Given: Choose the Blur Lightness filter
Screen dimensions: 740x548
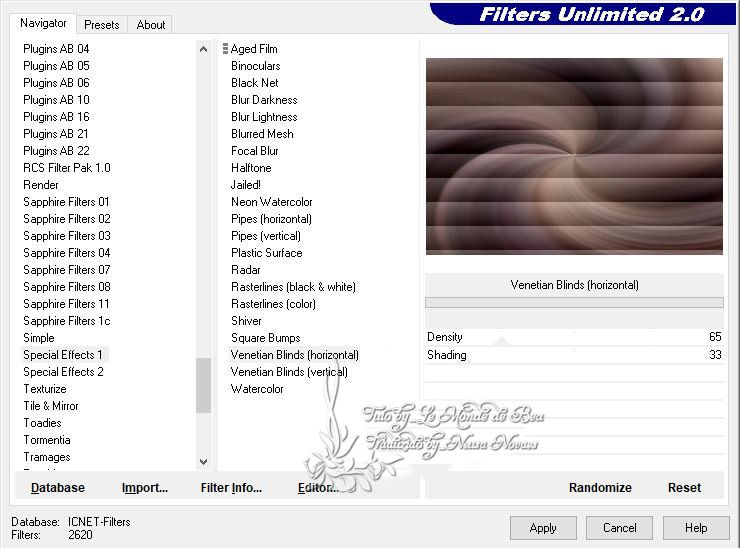Looking at the screenshot, I should (264, 117).
